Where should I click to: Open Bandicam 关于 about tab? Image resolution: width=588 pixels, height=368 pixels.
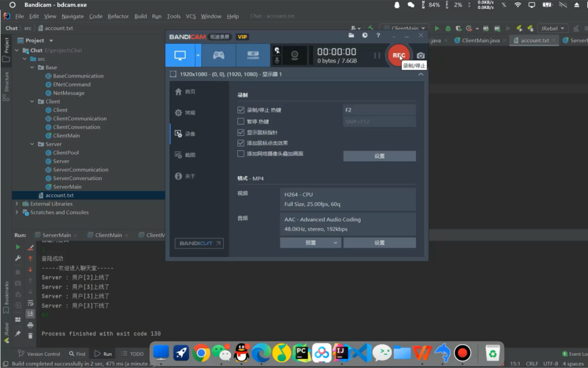coord(185,176)
